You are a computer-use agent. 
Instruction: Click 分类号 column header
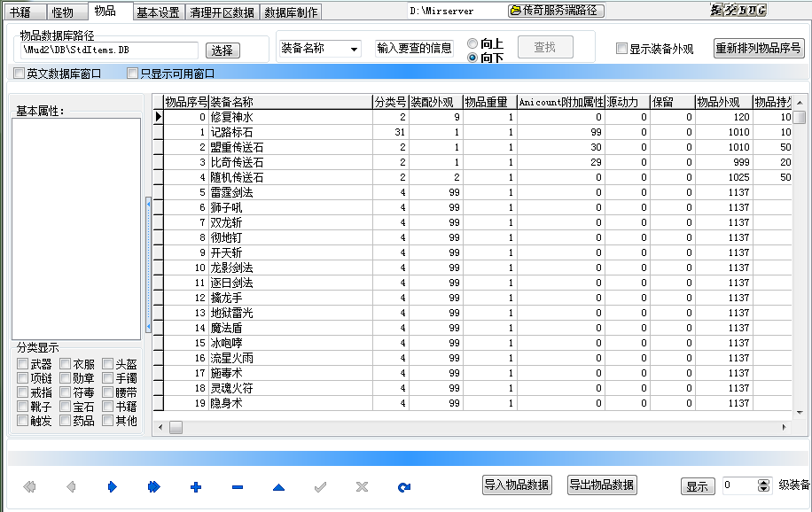pos(391,102)
